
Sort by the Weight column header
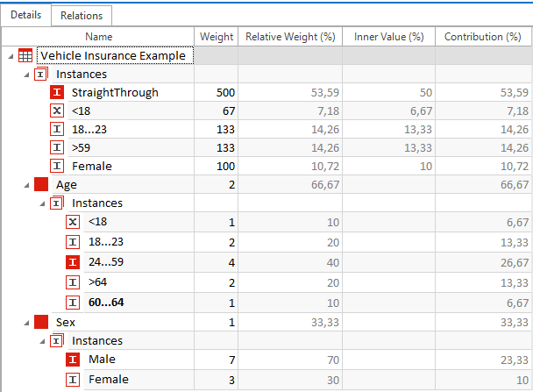click(x=217, y=37)
